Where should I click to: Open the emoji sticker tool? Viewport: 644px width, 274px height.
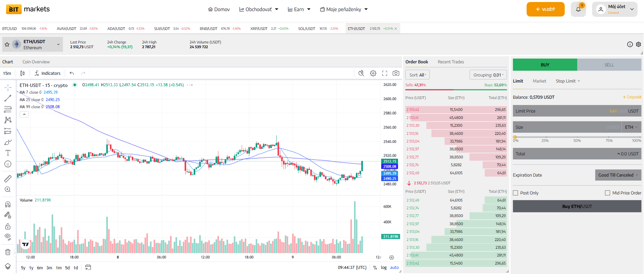8,164
